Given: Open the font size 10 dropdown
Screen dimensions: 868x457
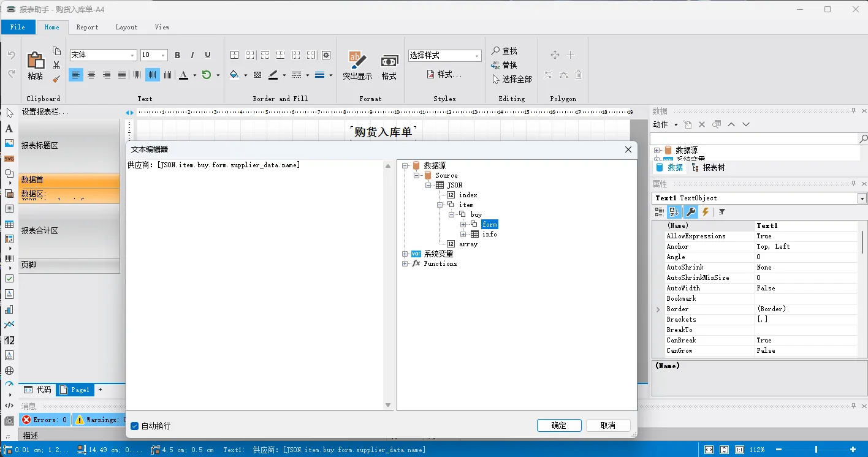Looking at the screenshot, I should pyautogui.click(x=163, y=55).
